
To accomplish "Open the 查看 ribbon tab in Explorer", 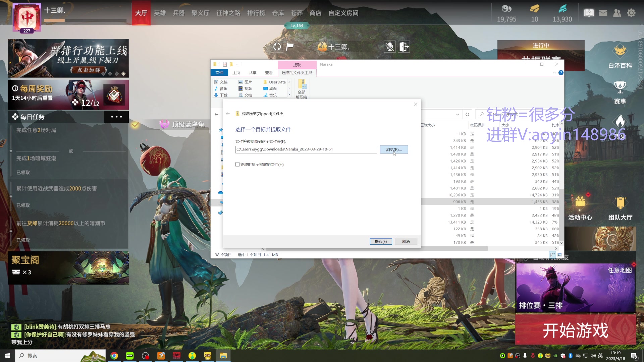I will pos(269,73).
